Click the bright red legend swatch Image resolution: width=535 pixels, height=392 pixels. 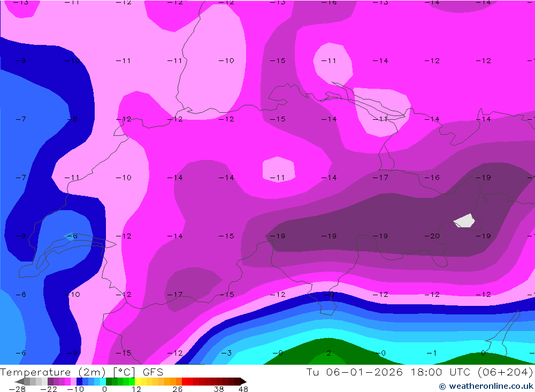[x=185, y=381]
